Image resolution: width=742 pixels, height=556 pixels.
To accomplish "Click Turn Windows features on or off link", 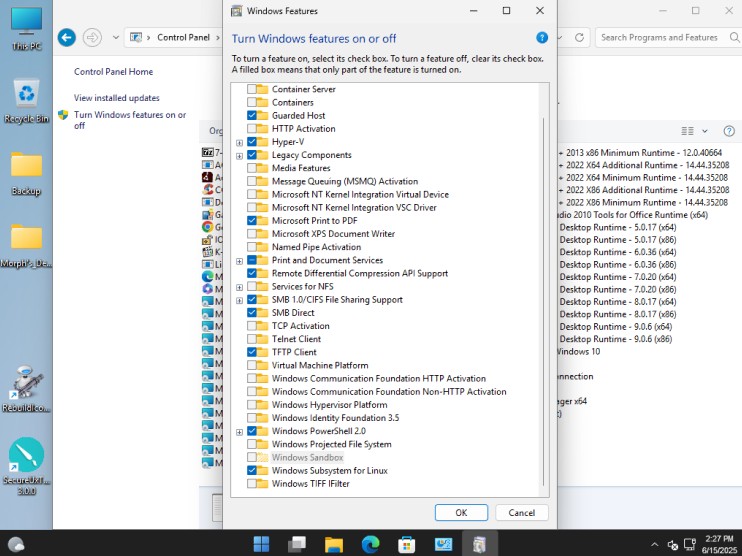I will point(130,120).
